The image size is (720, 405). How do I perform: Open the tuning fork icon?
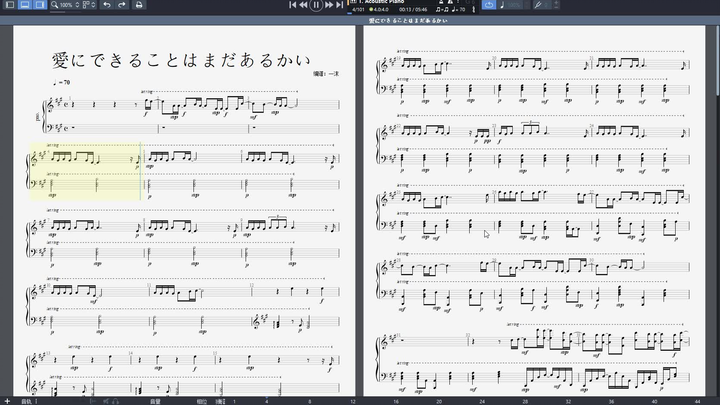[x=473, y=9]
